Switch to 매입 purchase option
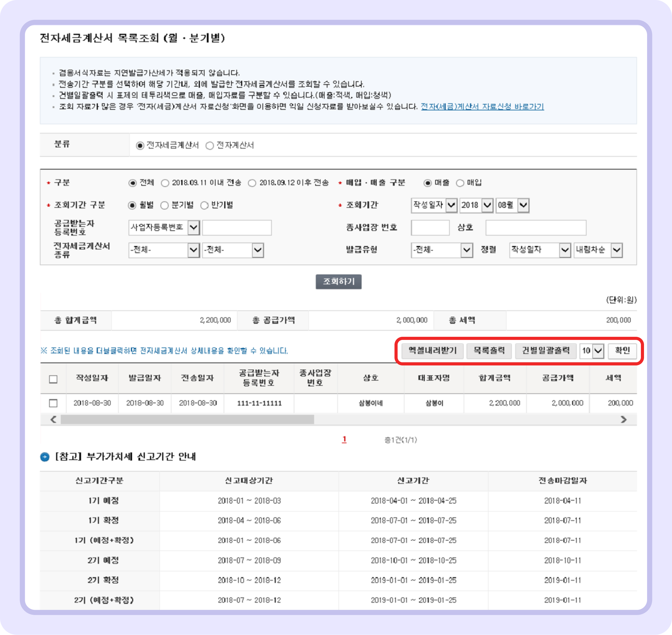This screenshot has height=635, width=672. [460, 183]
